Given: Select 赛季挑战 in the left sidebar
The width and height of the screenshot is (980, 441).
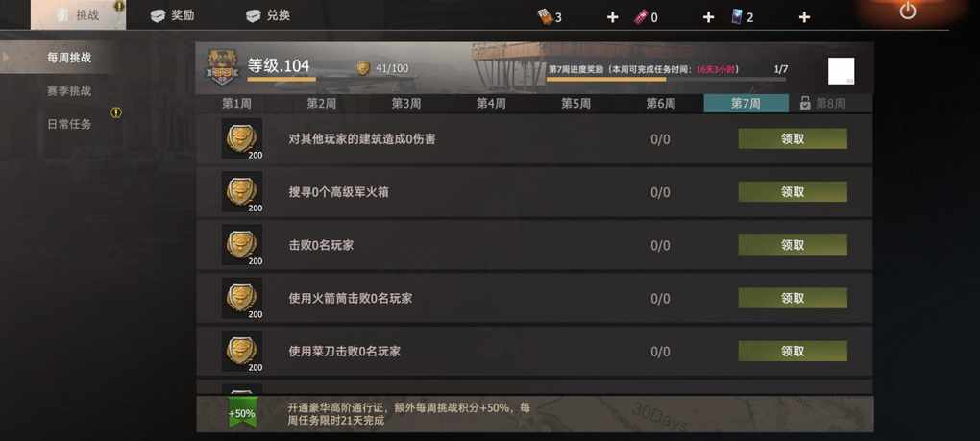Looking at the screenshot, I should 69,91.
